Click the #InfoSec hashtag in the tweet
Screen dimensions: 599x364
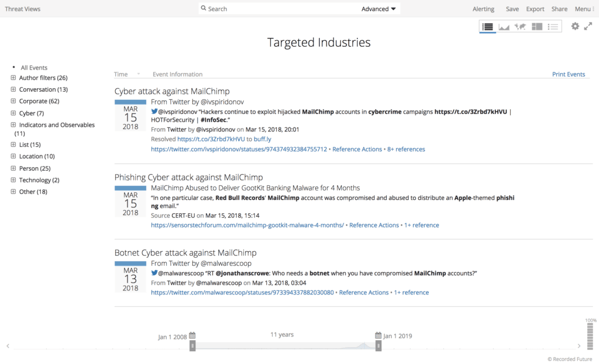213,120
